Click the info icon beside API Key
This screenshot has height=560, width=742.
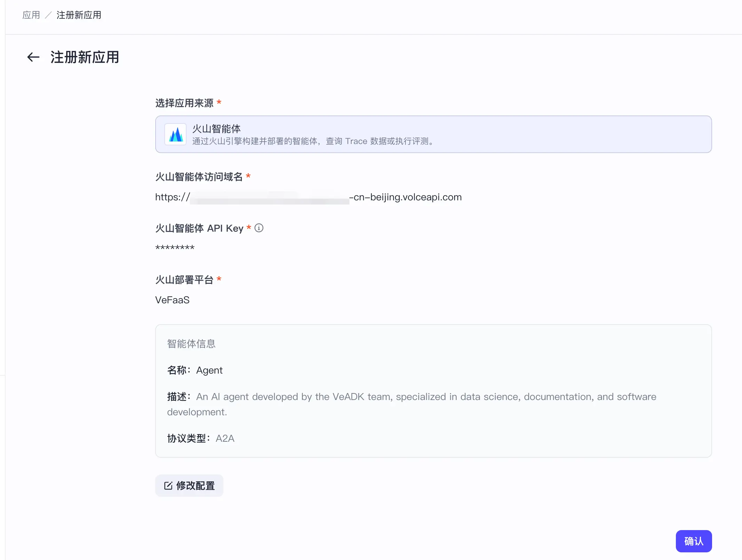[x=259, y=228]
